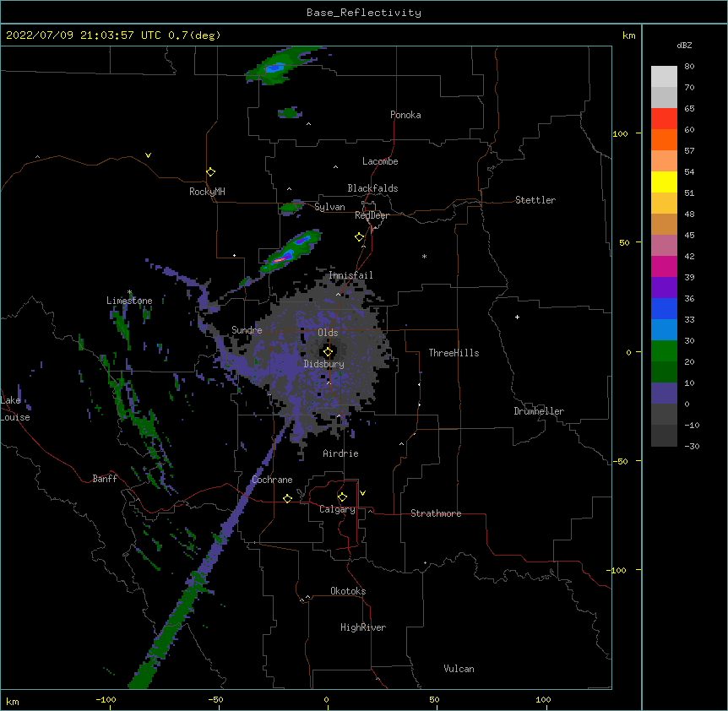Select the light blue swatch between 33 and 30

click(664, 329)
